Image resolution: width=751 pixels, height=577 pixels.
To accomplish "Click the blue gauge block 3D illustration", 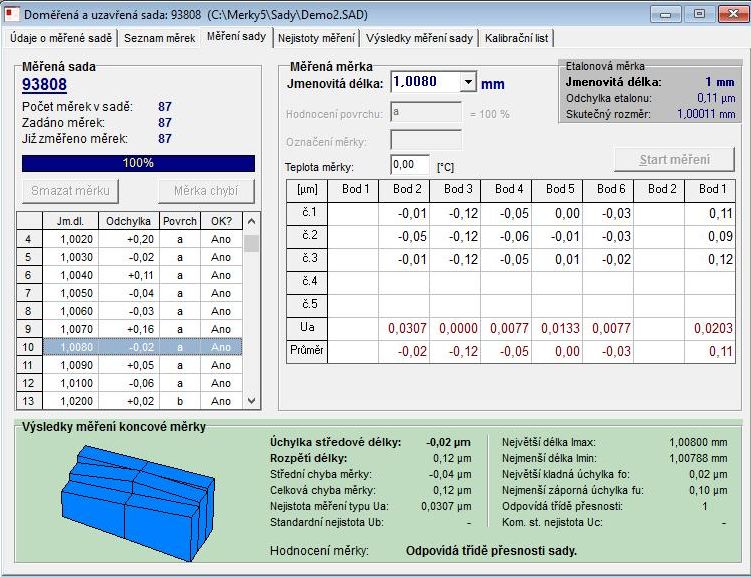I will [138, 502].
